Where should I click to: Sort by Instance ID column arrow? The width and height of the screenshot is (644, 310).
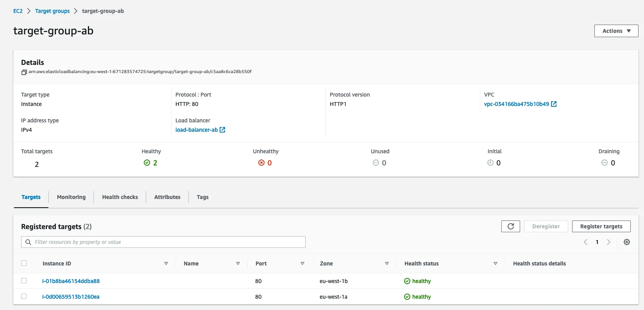pyautogui.click(x=166, y=263)
